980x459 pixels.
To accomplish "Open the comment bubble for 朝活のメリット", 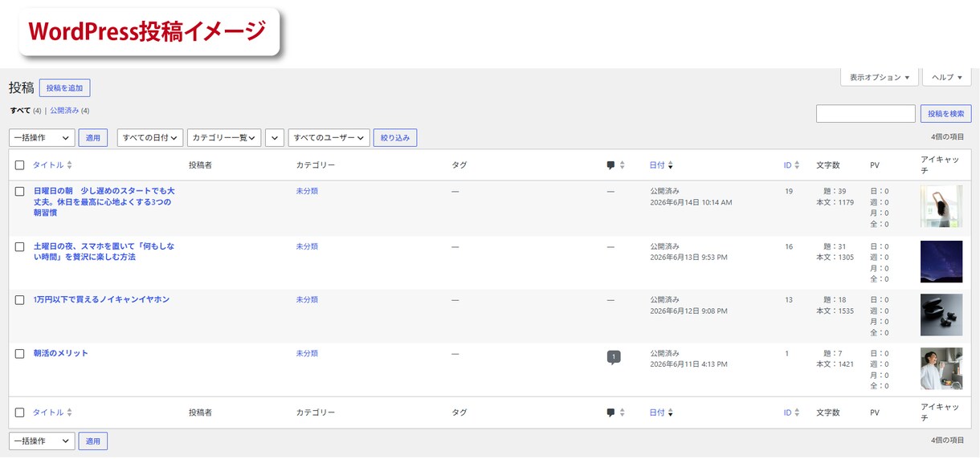I will tap(614, 357).
